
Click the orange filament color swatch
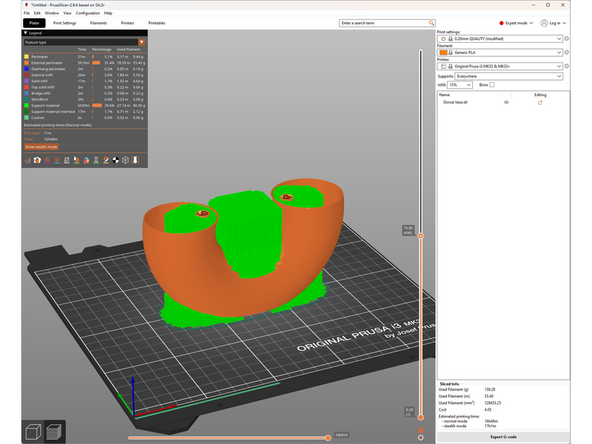click(443, 52)
